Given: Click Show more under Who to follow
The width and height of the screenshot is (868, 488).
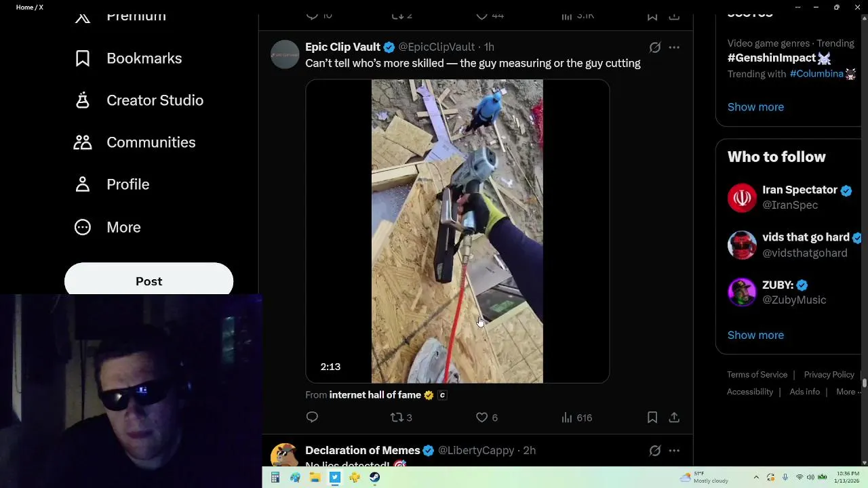Looking at the screenshot, I should tap(755, 335).
